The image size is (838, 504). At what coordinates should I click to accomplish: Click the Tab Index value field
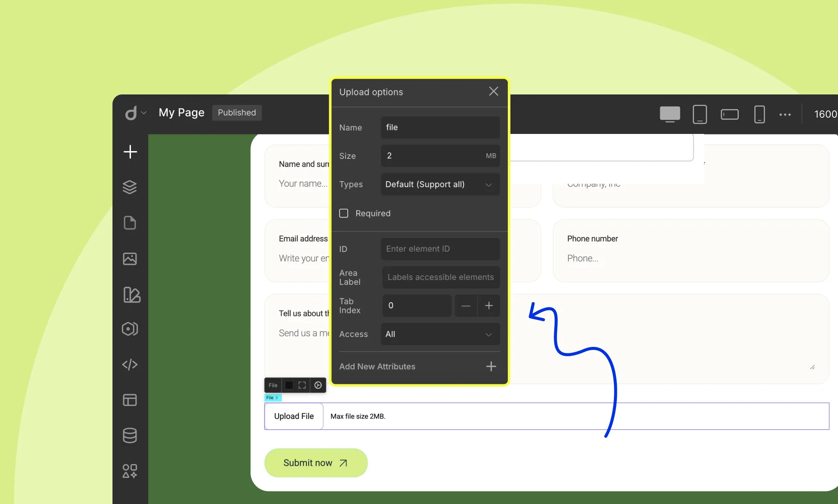pyautogui.click(x=416, y=306)
